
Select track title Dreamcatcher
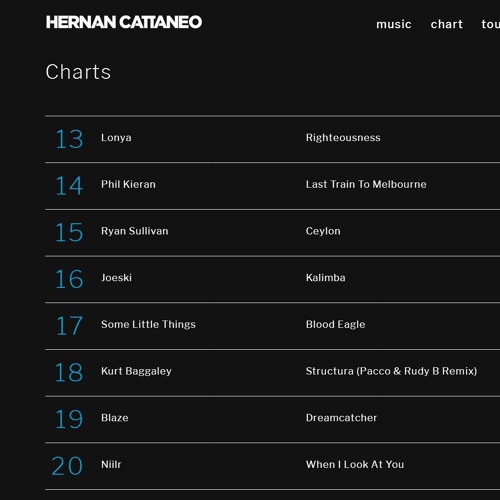click(x=341, y=417)
